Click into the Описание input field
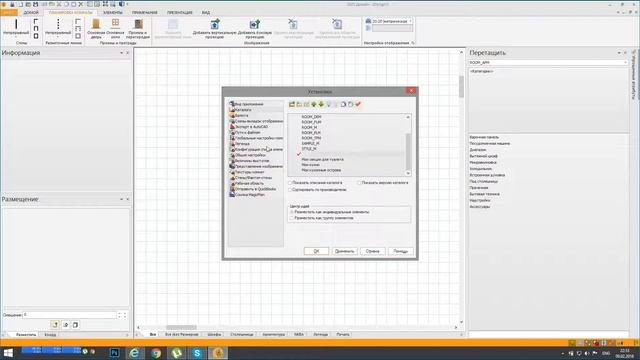The width and height of the screenshot is (640, 360). click(x=69, y=315)
